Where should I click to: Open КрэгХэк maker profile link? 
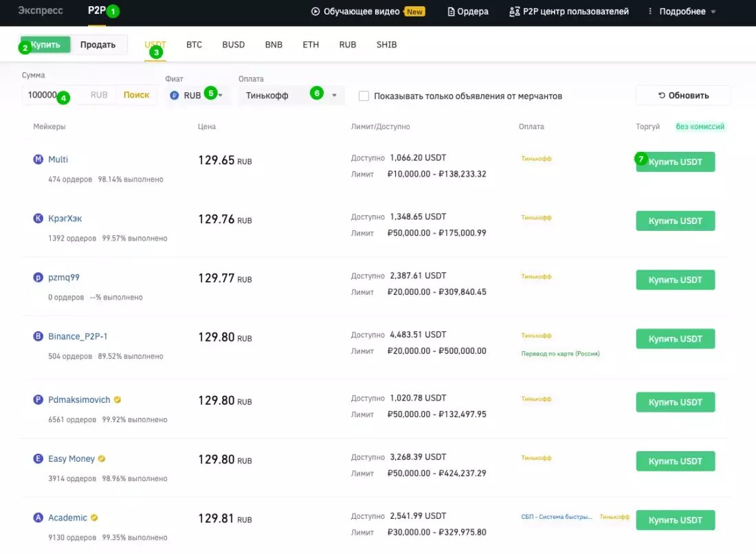(x=65, y=219)
